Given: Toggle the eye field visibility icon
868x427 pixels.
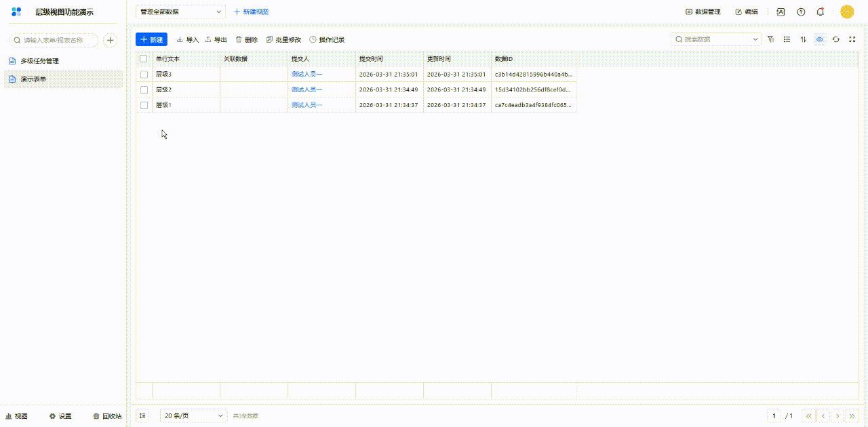Looking at the screenshot, I should coord(820,39).
